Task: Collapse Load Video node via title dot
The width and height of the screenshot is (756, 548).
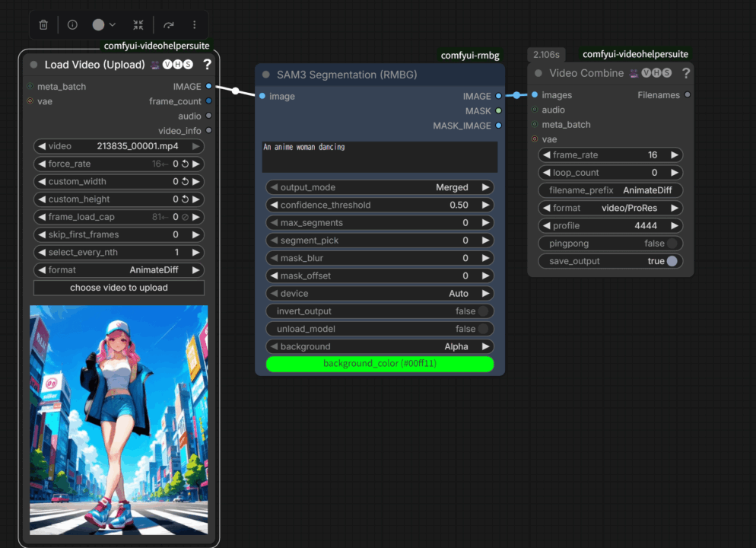Action: click(x=33, y=65)
